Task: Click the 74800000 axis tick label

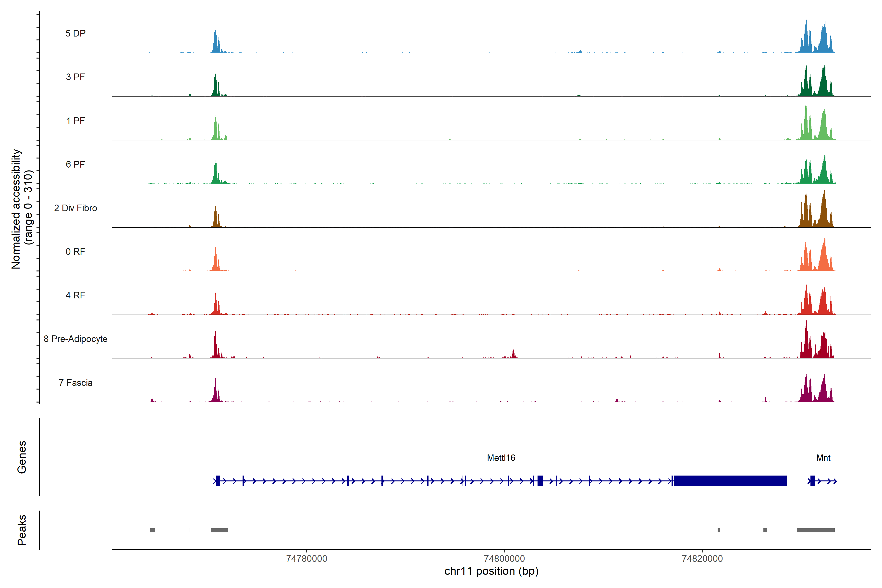Action: pyautogui.click(x=504, y=559)
